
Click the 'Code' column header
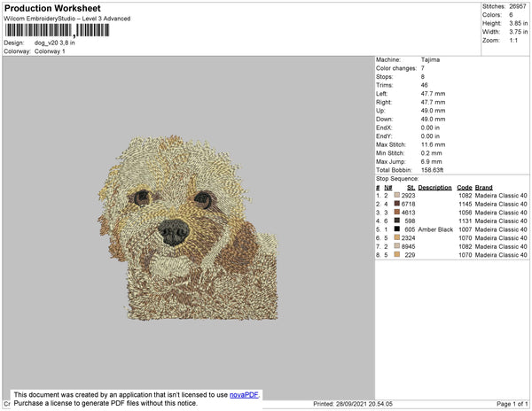point(465,188)
